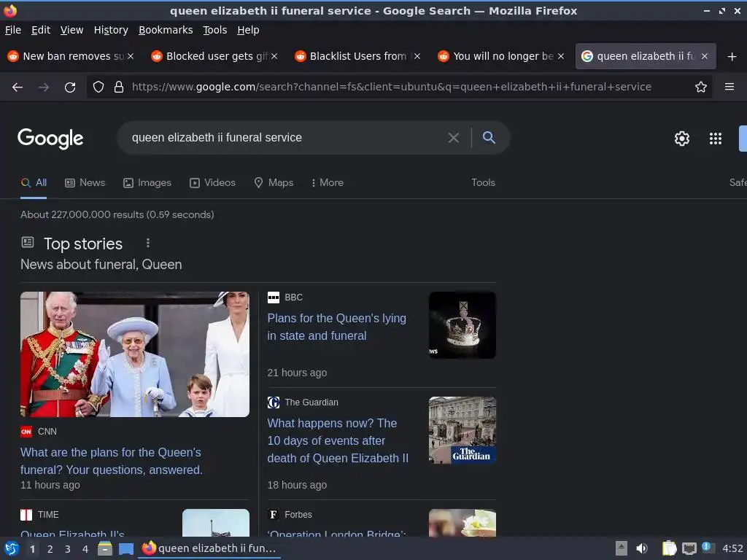
Task: Open the History menu
Action: pos(111,30)
